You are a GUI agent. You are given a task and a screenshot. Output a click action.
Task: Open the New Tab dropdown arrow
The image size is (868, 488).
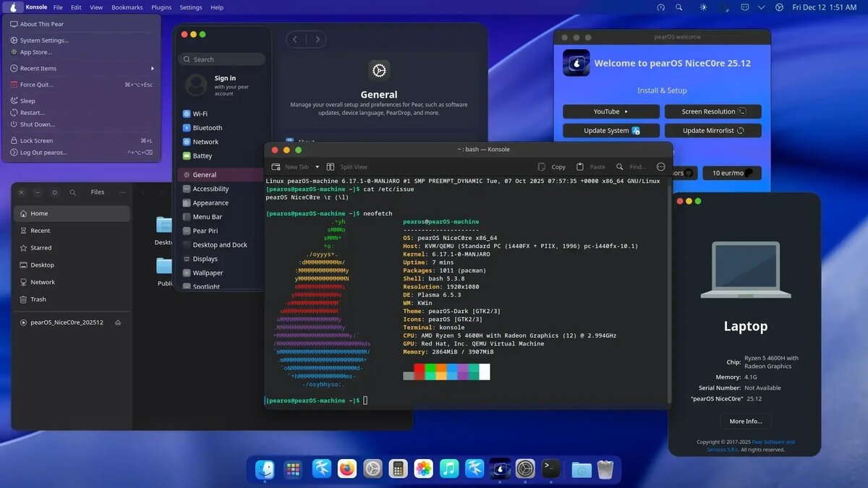tap(316, 166)
